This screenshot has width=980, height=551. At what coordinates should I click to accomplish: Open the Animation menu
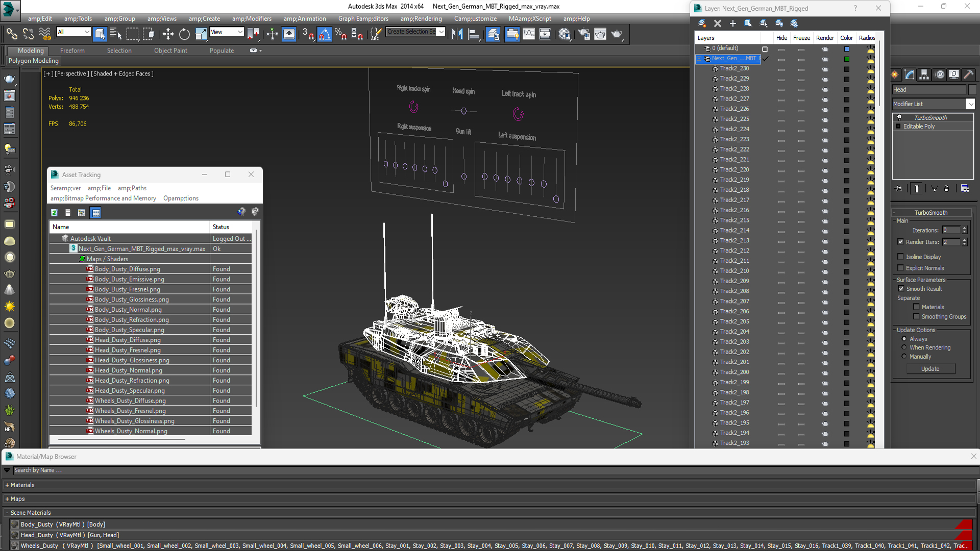305,19
